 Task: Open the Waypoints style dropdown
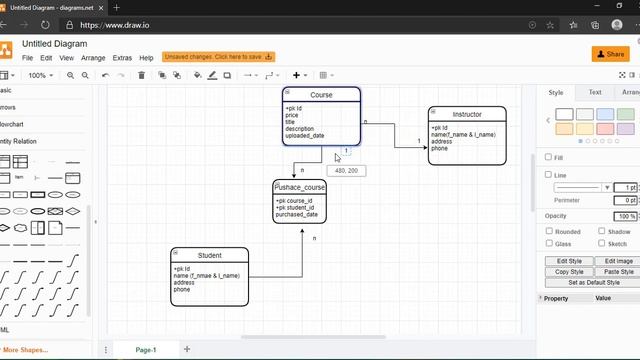(272, 75)
